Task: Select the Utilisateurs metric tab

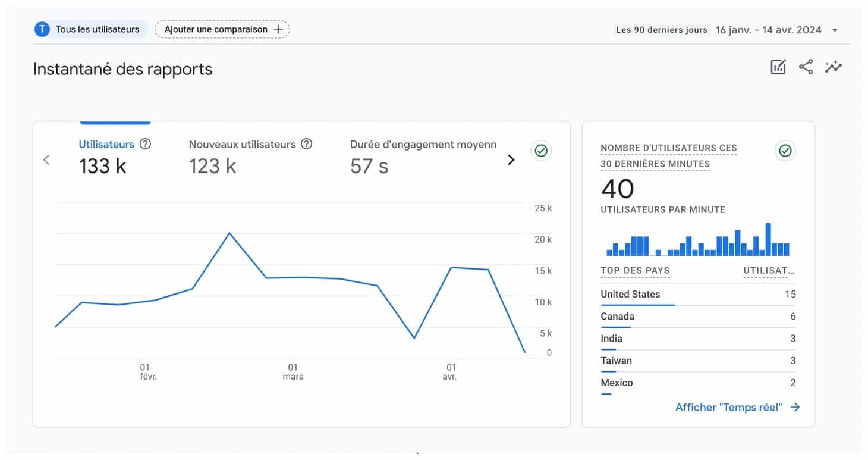Action: click(x=115, y=158)
